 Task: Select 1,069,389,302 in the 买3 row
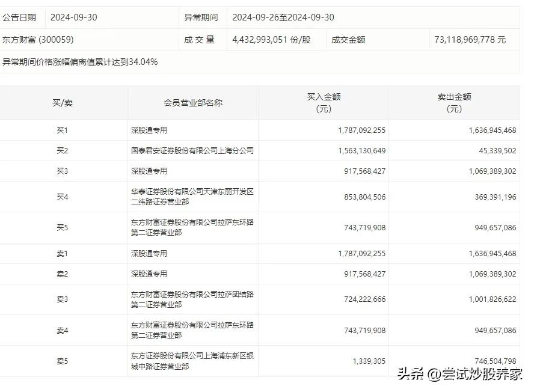point(493,171)
